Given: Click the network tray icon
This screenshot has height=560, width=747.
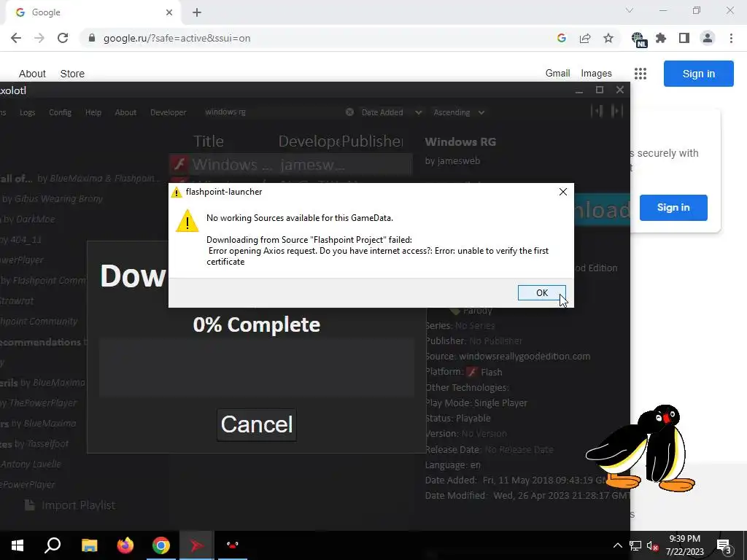Looking at the screenshot, I should 635,545.
